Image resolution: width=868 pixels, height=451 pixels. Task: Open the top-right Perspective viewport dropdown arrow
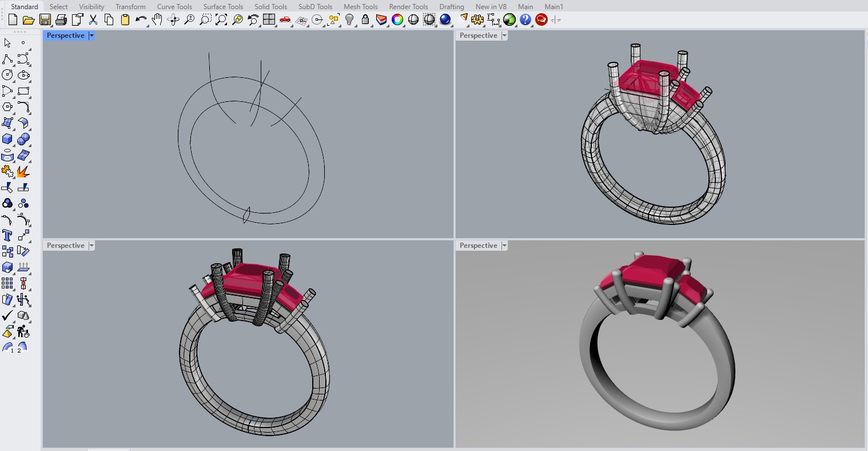[x=504, y=35]
